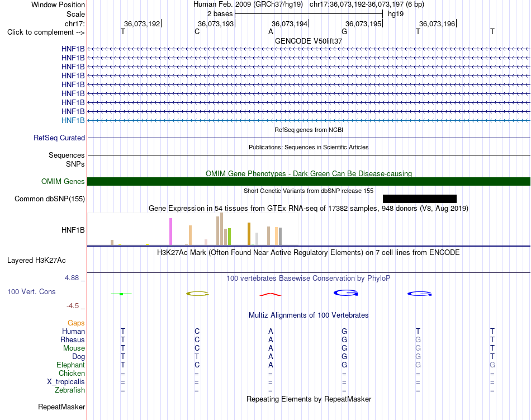Select the Chicken alignment row label
This screenshot has width=531, height=420.
coord(72,373)
